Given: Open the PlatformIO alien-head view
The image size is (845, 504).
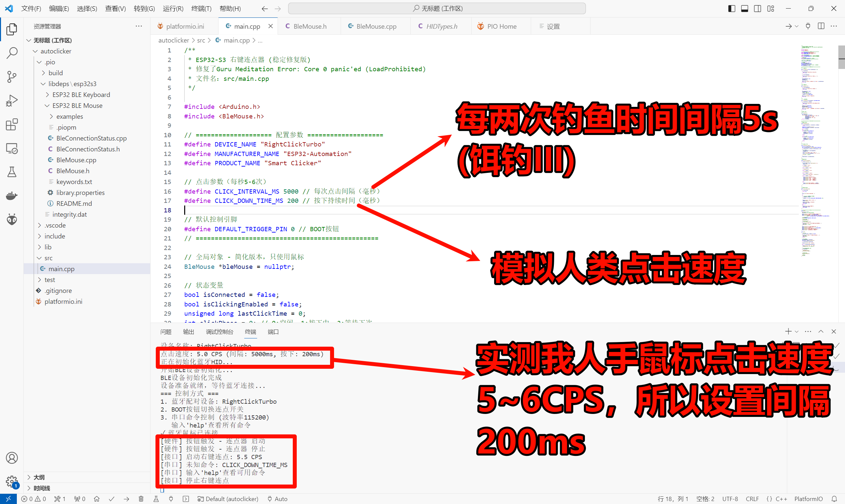Looking at the screenshot, I should [x=12, y=220].
